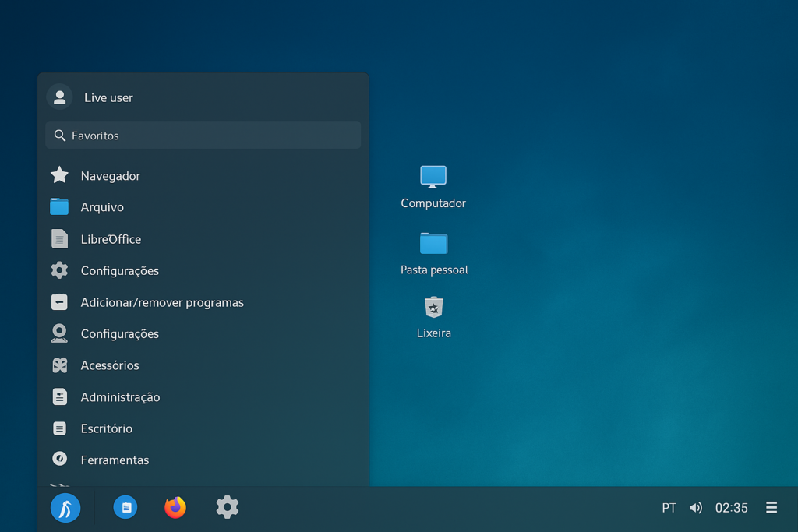Launch the blue document app in taskbar

(125, 507)
